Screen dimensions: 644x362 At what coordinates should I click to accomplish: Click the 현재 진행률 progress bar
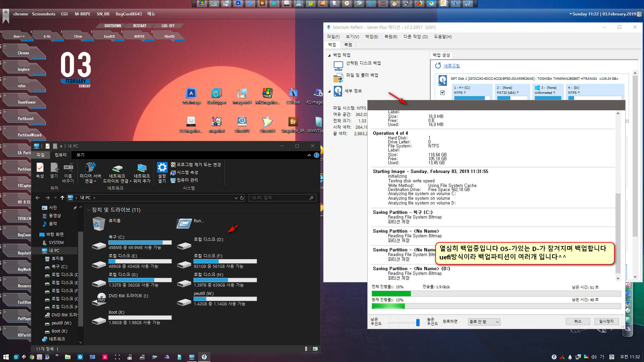496,306
